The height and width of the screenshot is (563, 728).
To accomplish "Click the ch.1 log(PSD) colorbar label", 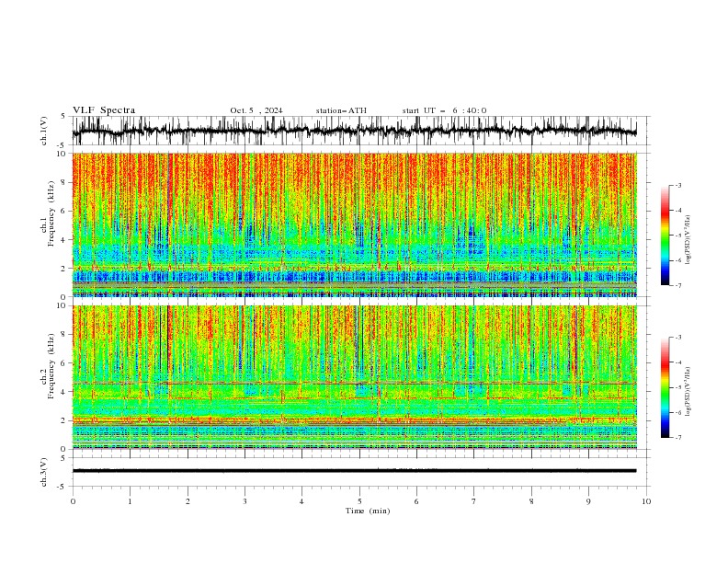I will (x=688, y=240).
